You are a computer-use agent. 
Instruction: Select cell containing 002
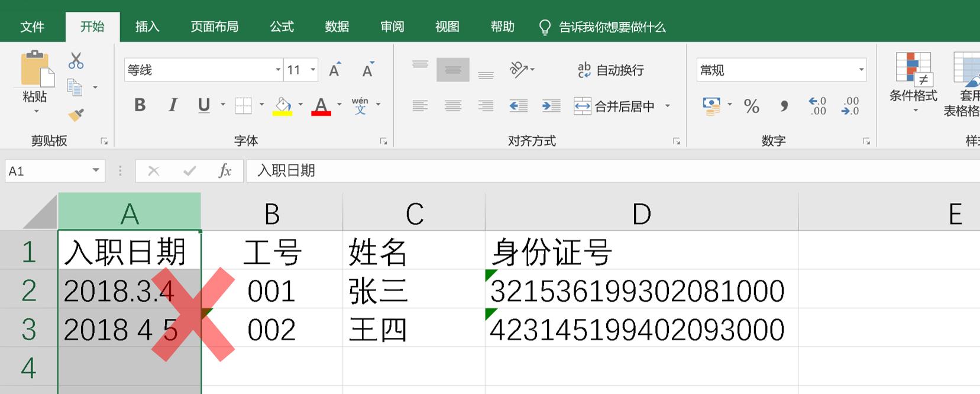point(272,328)
